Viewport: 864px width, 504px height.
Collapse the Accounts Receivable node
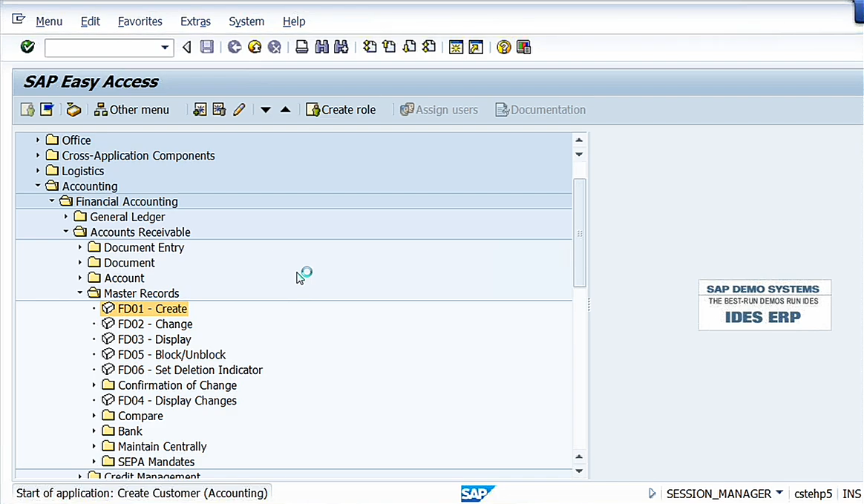[66, 232]
